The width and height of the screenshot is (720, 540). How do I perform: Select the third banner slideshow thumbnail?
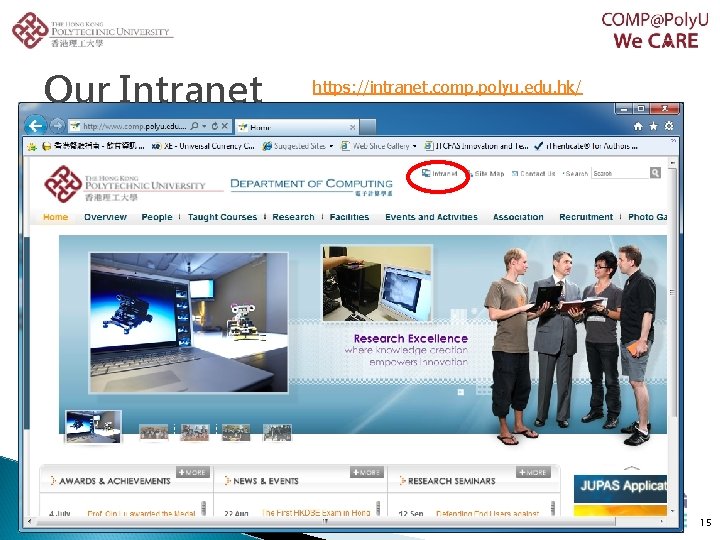[195, 432]
